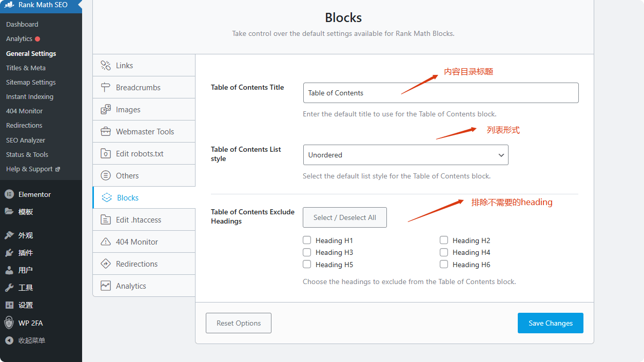Viewport: 644px width, 362px height.
Task: Open Redirections in left sidebar menu
Action: pos(24,125)
